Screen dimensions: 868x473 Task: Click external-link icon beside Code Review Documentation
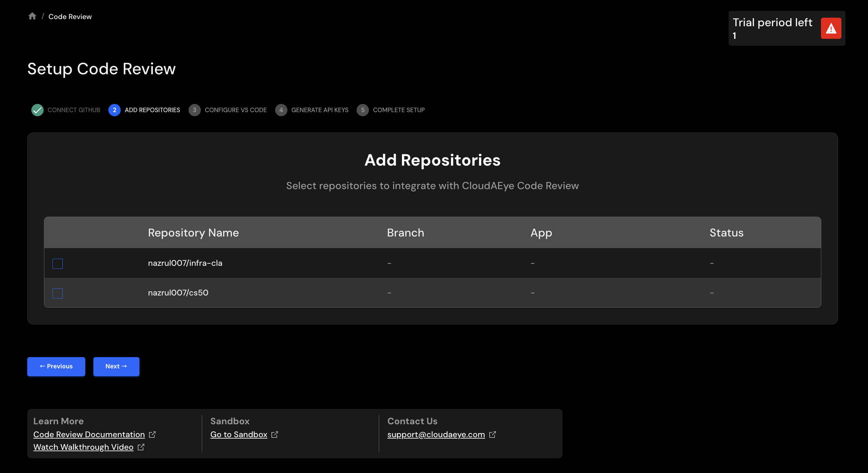[152, 434]
